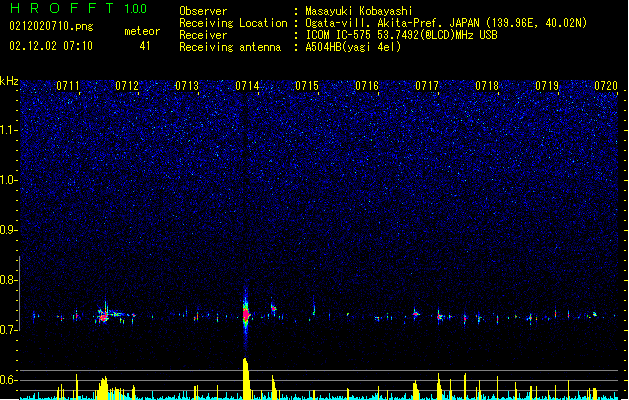The height and width of the screenshot is (400, 629).
Task: Click the Receiving antenna label
Action: tap(230, 47)
